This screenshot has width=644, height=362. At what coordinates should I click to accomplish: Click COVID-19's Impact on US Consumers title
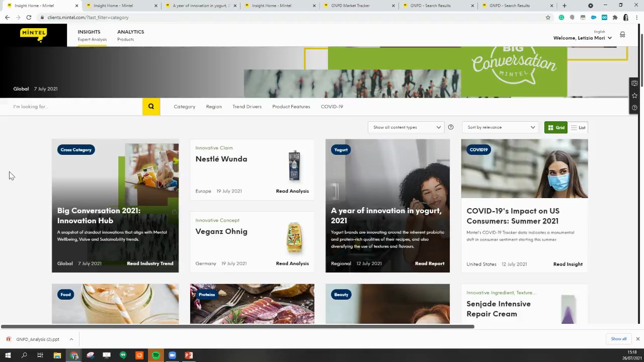(x=513, y=216)
